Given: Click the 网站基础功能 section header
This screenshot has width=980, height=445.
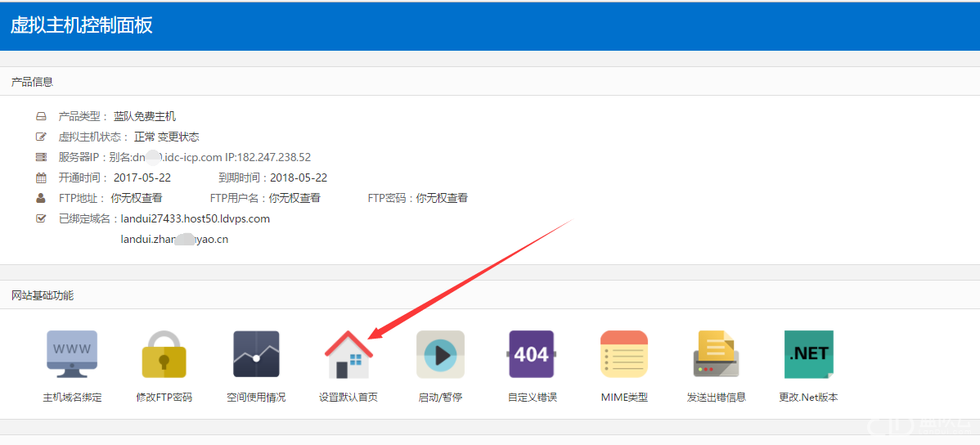Looking at the screenshot, I should [42, 295].
